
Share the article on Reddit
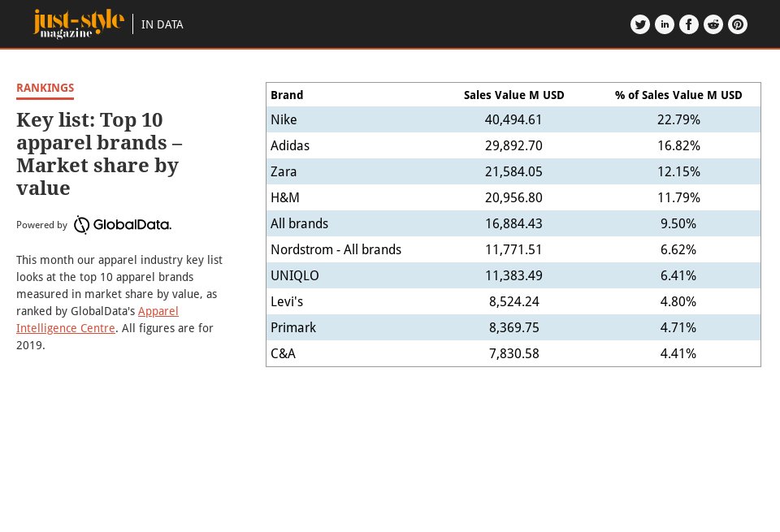point(713,24)
